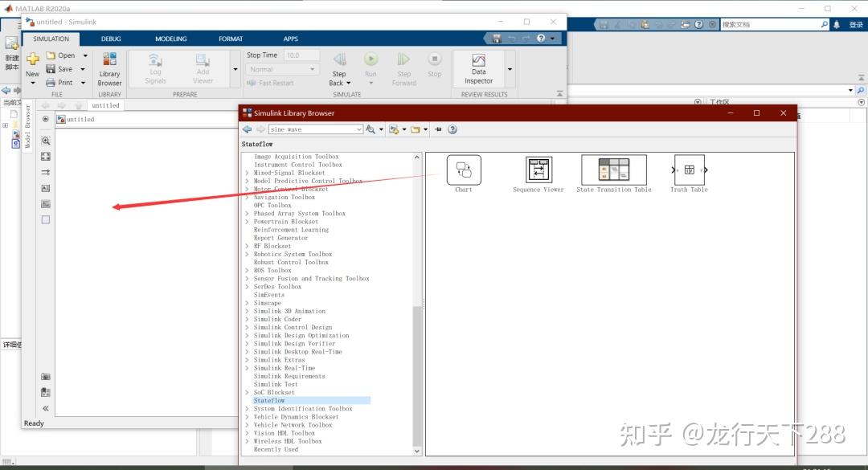
Task: Open the simulation mode dropdown showing Normal
Action: (x=283, y=68)
